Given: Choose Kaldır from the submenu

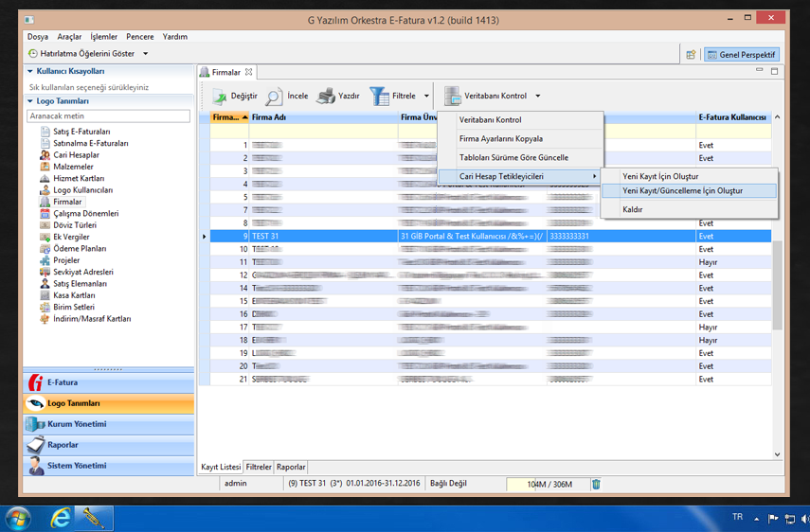Looking at the screenshot, I should (x=689, y=209).
